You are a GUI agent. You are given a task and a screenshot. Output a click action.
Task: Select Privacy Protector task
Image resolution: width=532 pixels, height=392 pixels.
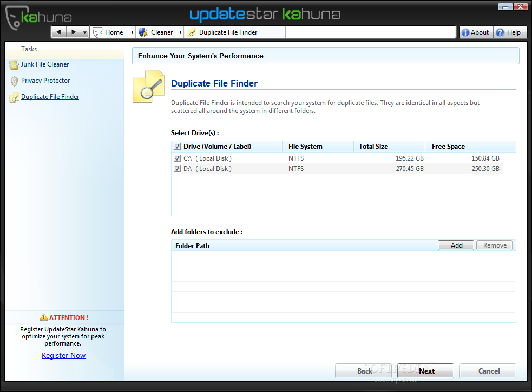45,81
